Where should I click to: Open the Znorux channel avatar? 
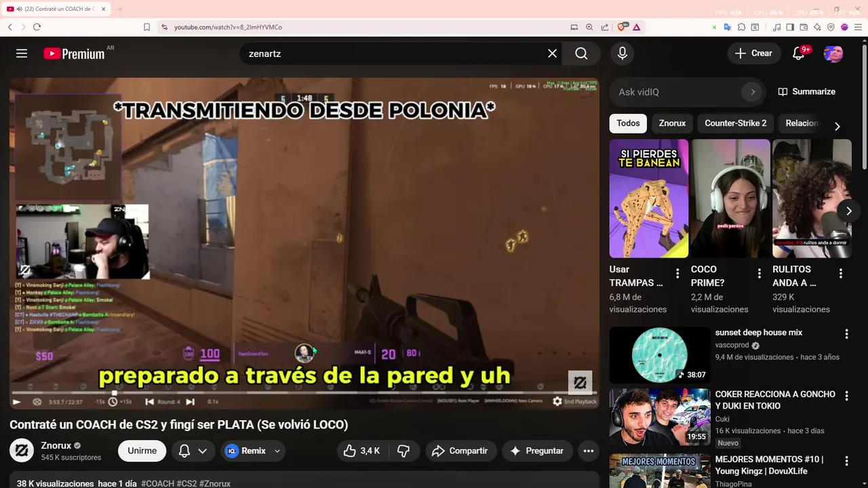[21, 450]
